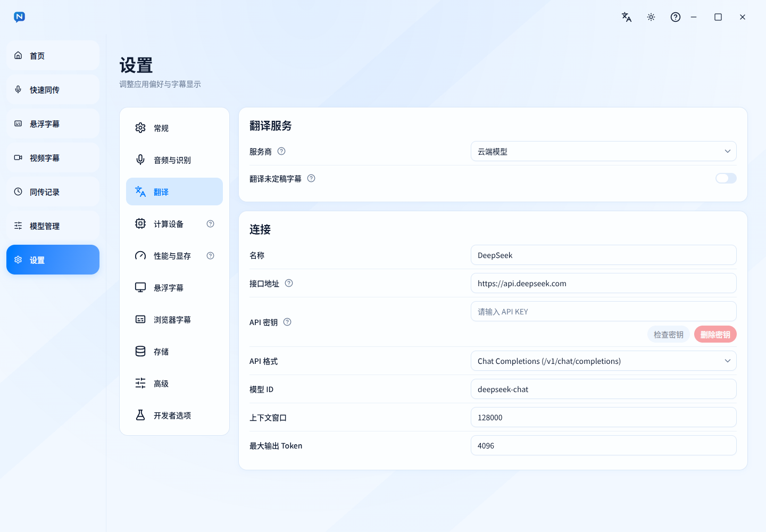Viewport: 766px width, 532px height.
Task: Open 同传记录 history page
Action: click(x=53, y=192)
